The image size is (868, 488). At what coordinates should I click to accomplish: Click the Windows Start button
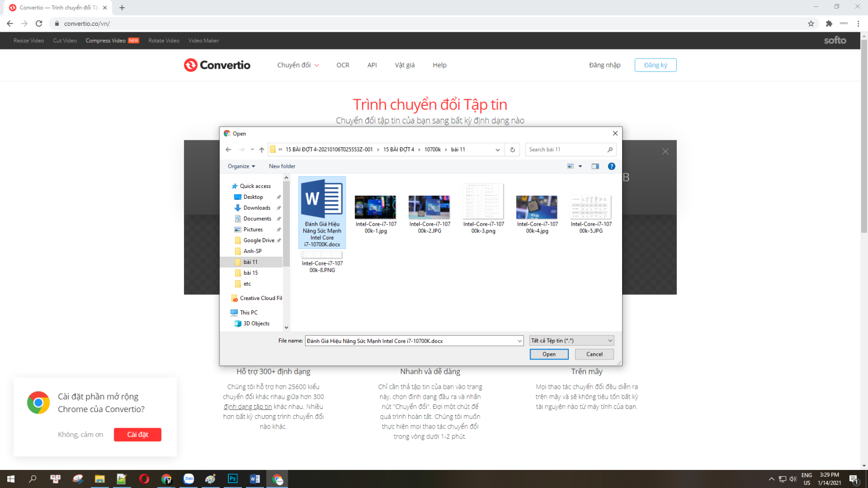10,479
